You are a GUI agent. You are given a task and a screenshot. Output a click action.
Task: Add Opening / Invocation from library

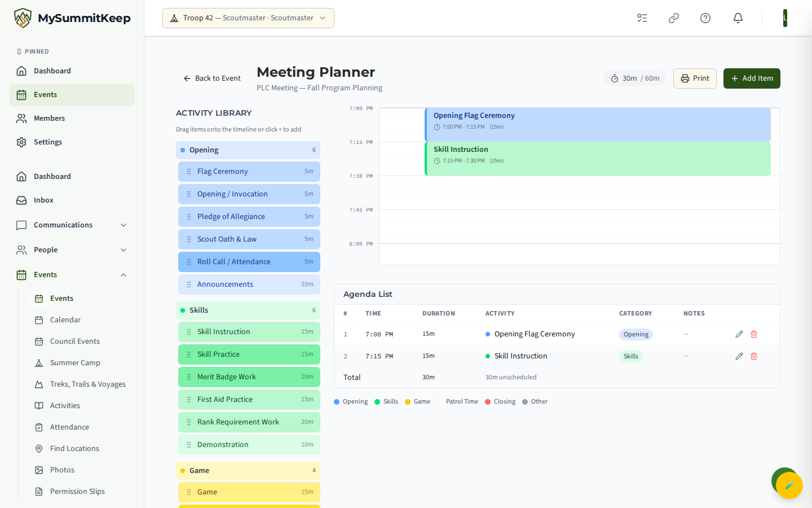[249, 194]
